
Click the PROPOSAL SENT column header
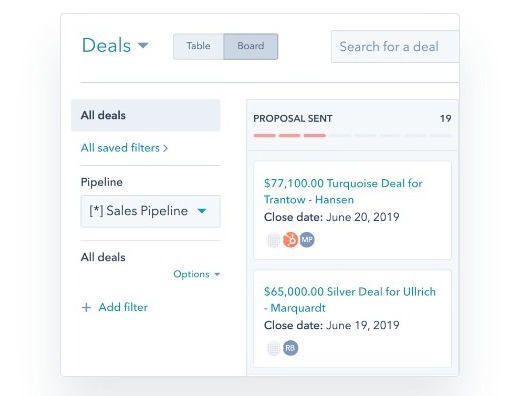293,119
